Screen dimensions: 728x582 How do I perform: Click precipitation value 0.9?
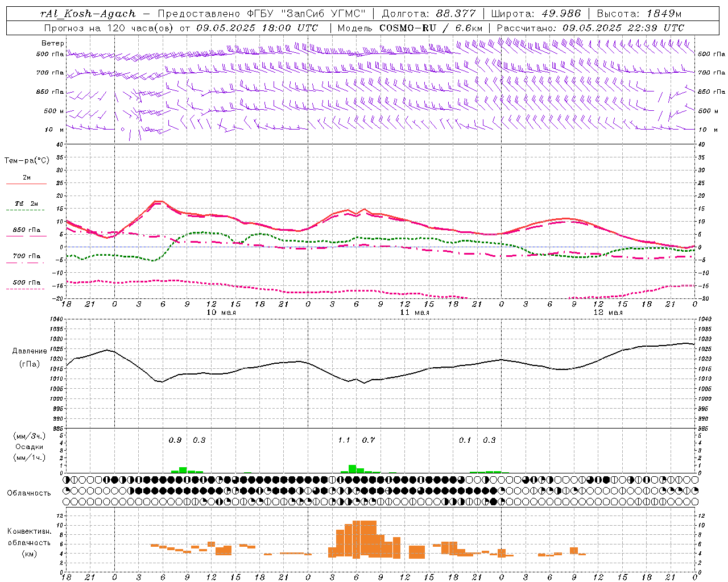pos(175,440)
